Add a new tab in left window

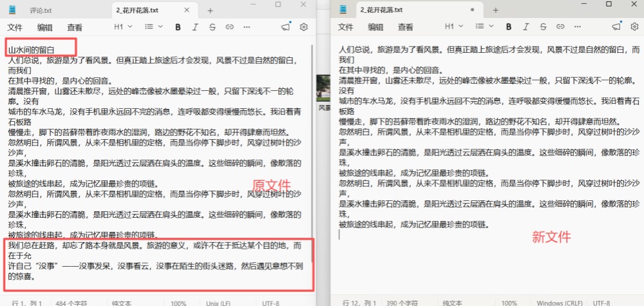[211, 11]
